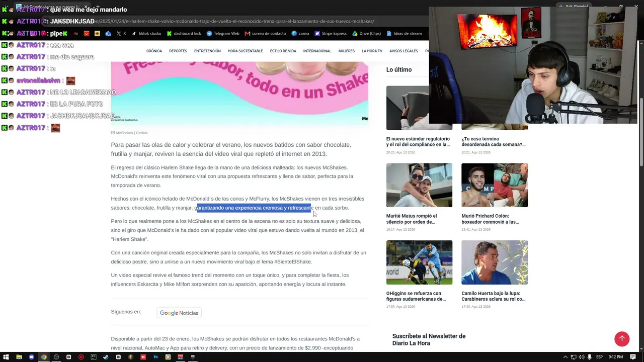Go to the DEPORTES section
The image size is (644, 362).
178,51
